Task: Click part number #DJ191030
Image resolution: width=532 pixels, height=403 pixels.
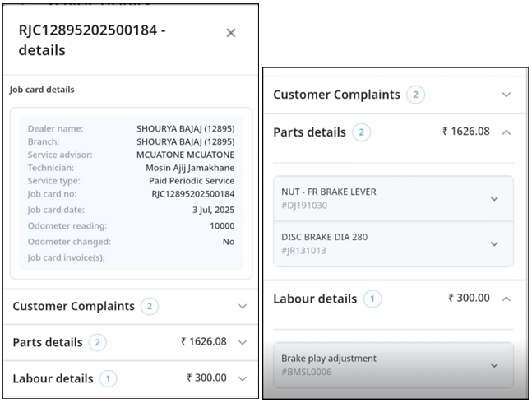Action: [x=304, y=206]
